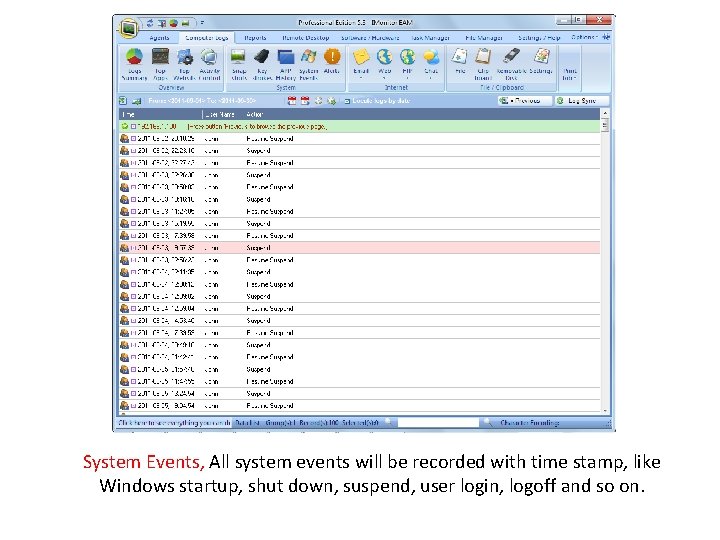
Task: Select the System Events icon
Action: point(309,64)
